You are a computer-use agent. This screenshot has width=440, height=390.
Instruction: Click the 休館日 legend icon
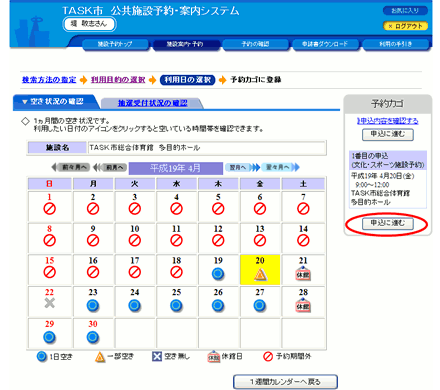click(x=213, y=357)
